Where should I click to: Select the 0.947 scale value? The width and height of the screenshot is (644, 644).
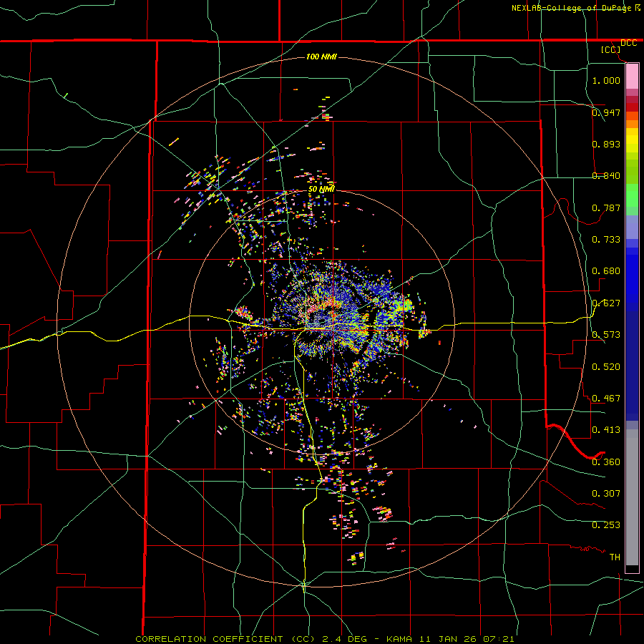click(x=606, y=112)
